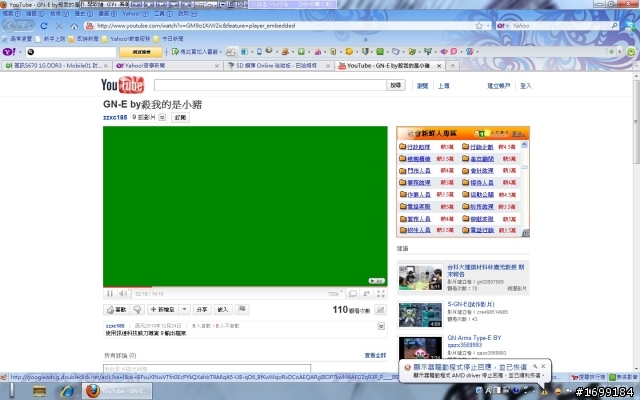Click the add to bookmarks toolbar button
640x400 pixels.
[195, 52]
